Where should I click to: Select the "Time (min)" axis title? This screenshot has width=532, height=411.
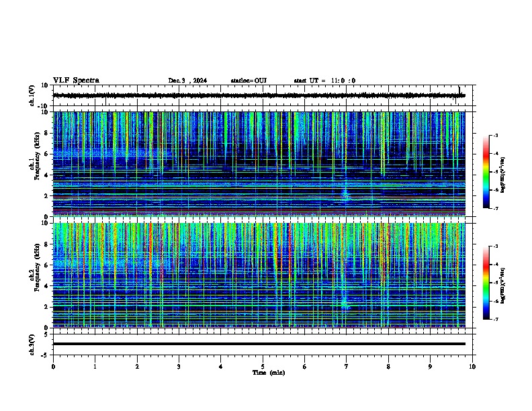[x=269, y=373]
